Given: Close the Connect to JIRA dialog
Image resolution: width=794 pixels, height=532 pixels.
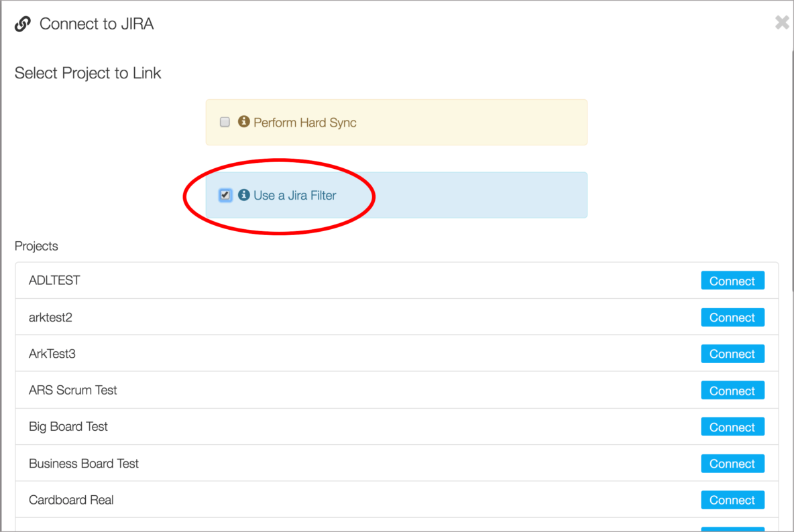Looking at the screenshot, I should click(x=782, y=22).
